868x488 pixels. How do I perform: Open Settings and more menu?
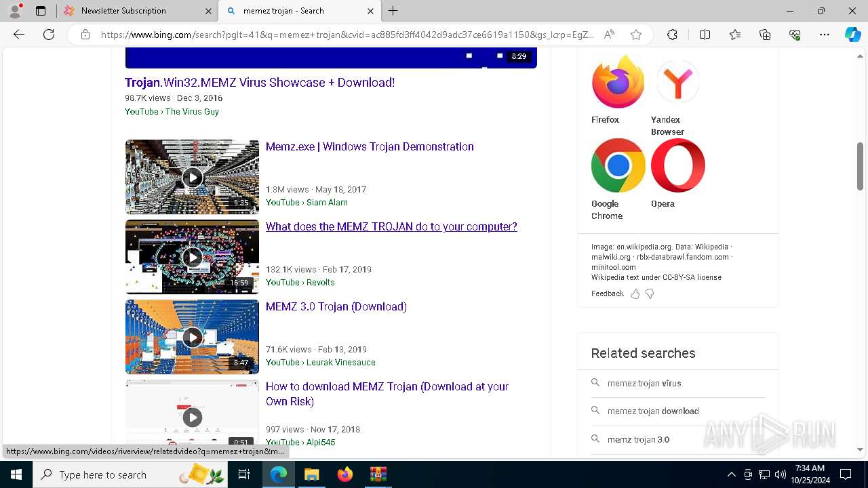click(x=825, y=35)
